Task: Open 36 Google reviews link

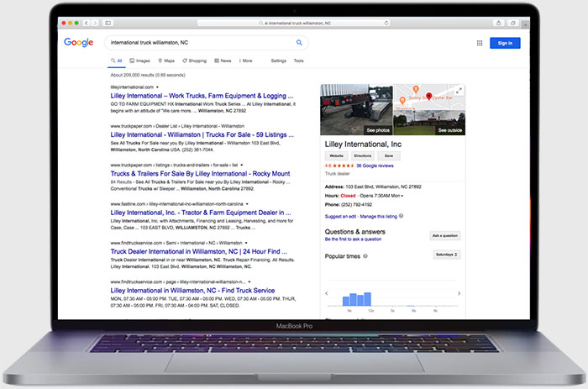Action: pos(375,166)
